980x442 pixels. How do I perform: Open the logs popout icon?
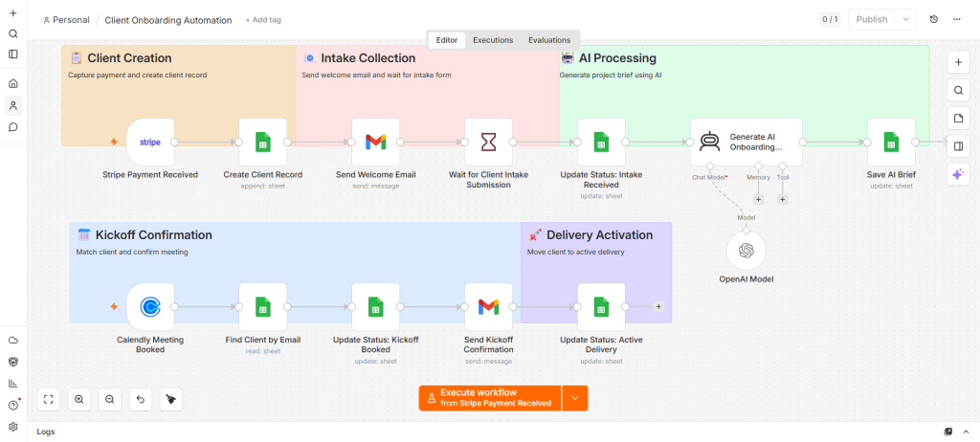[x=948, y=431]
